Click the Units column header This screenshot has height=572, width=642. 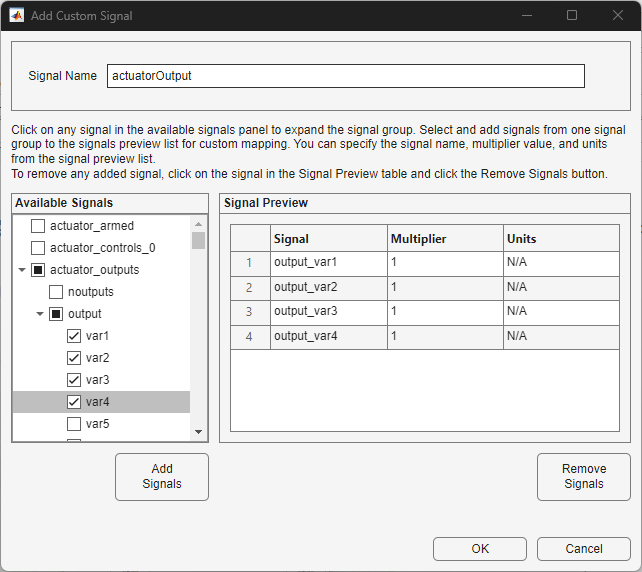[x=561, y=238]
